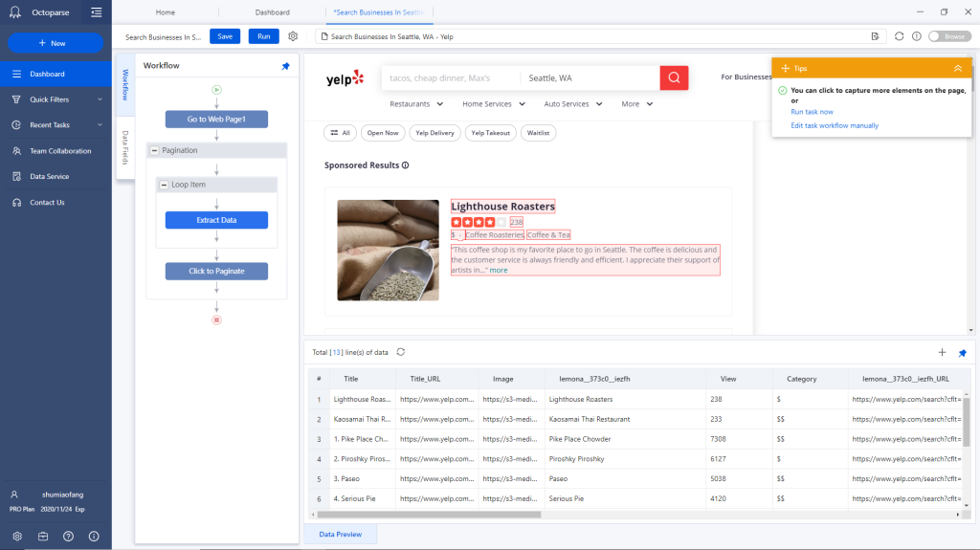
Task: Click the Yelp search keyword input field
Action: [x=451, y=78]
